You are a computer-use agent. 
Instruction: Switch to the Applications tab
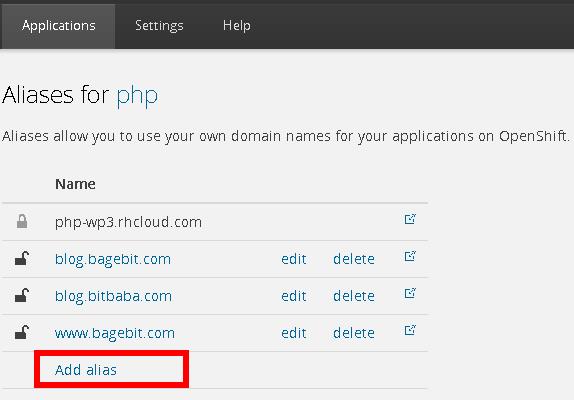tap(59, 26)
